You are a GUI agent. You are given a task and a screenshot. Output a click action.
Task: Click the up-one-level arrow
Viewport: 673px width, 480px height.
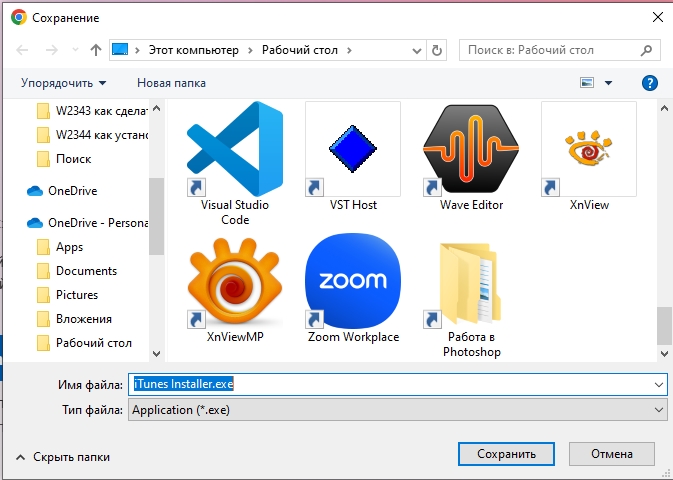(x=96, y=50)
